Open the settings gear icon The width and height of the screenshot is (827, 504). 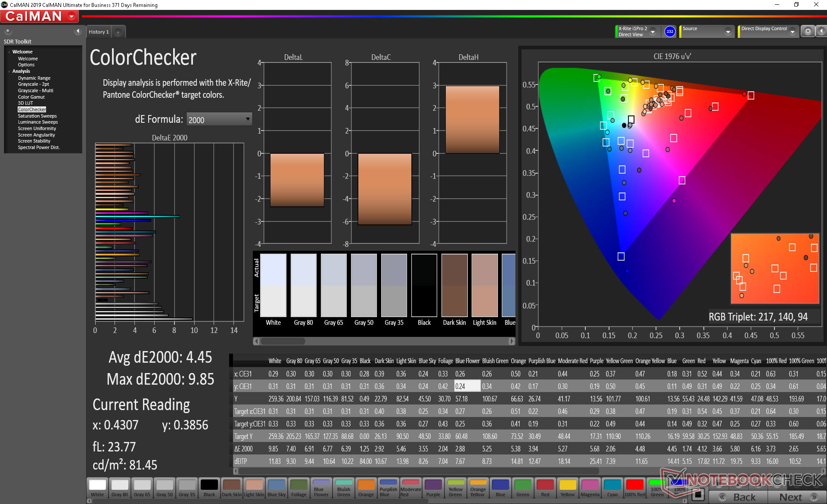(x=808, y=31)
